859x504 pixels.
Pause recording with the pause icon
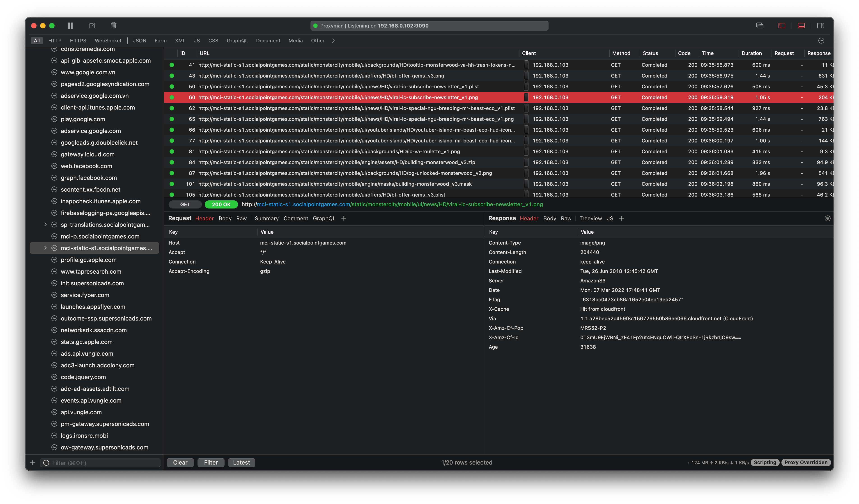coord(70,25)
